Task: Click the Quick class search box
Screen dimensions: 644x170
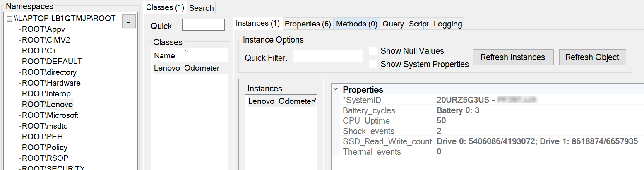Action: coord(203,25)
